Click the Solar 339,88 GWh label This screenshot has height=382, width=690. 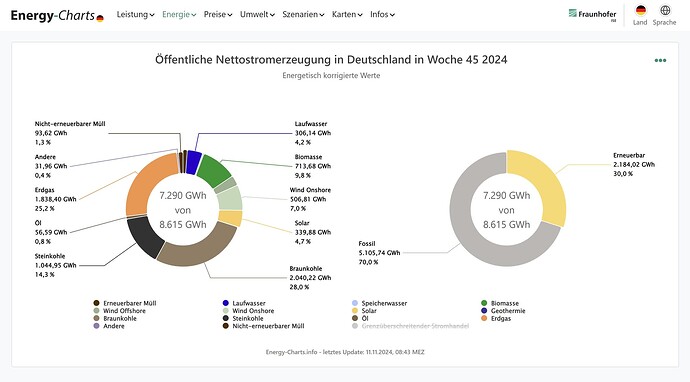[313, 232]
